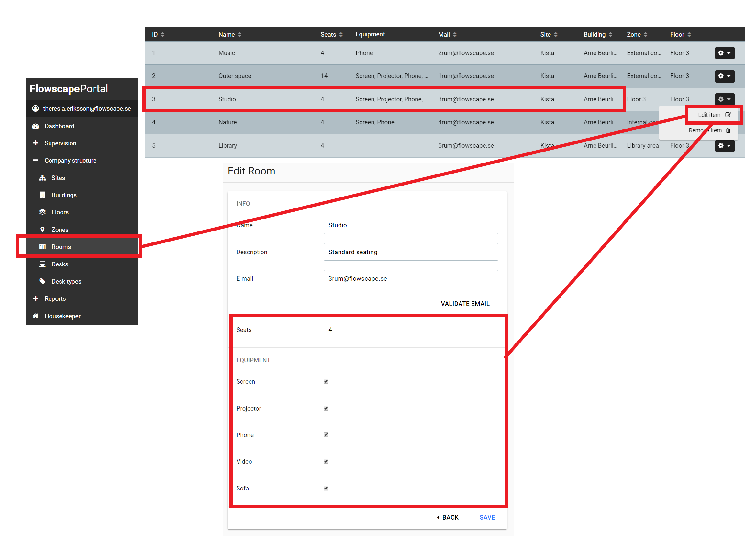Go to Zones in Company structure

point(82,230)
